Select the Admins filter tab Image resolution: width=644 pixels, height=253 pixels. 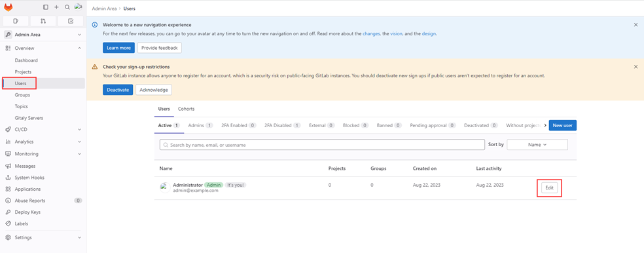tap(200, 125)
